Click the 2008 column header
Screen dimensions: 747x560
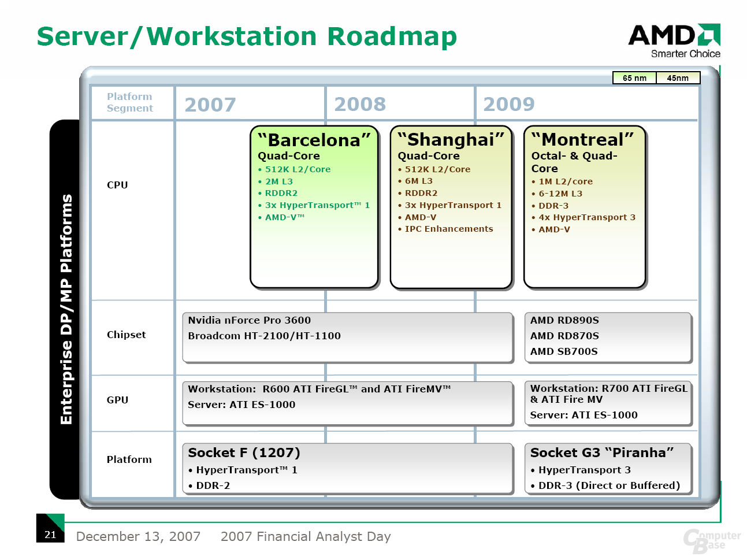(x=360, y=104)
